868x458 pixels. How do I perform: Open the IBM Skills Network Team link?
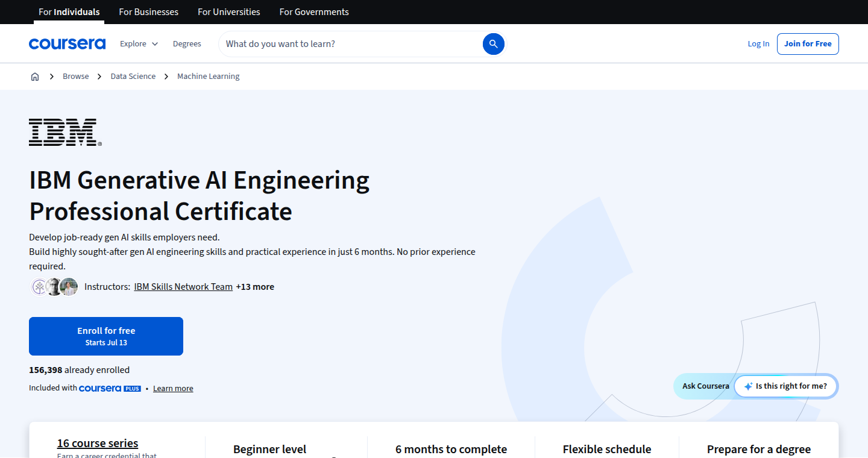(x=183, y=287)
